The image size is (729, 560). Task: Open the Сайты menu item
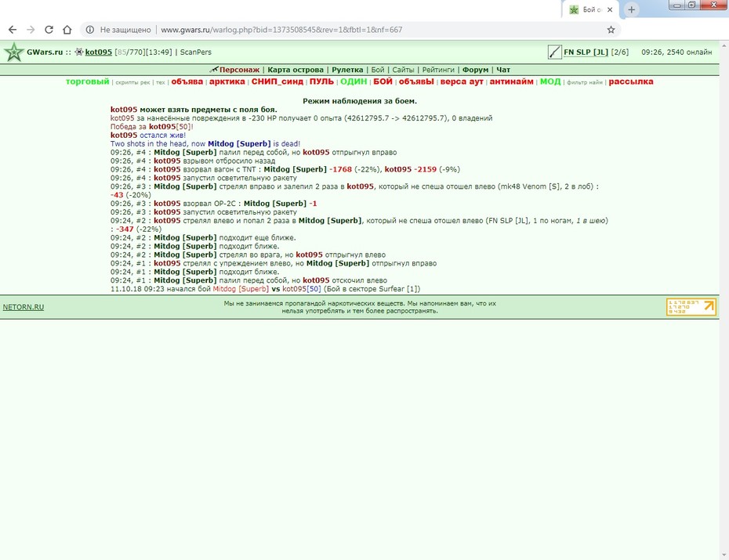[x=403, y=70]
